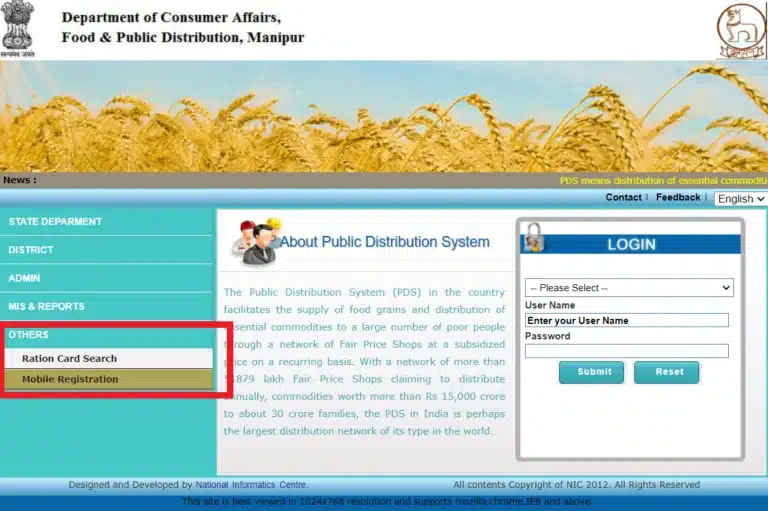The image size is (768, 511).
Task: Open the language dropdown showing English
Action: coord(740,198)
